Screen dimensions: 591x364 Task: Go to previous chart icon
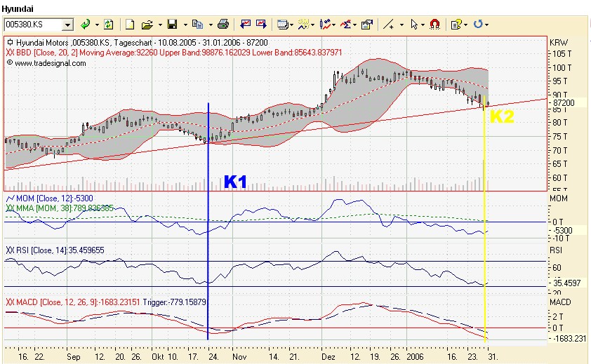(246, 25)
